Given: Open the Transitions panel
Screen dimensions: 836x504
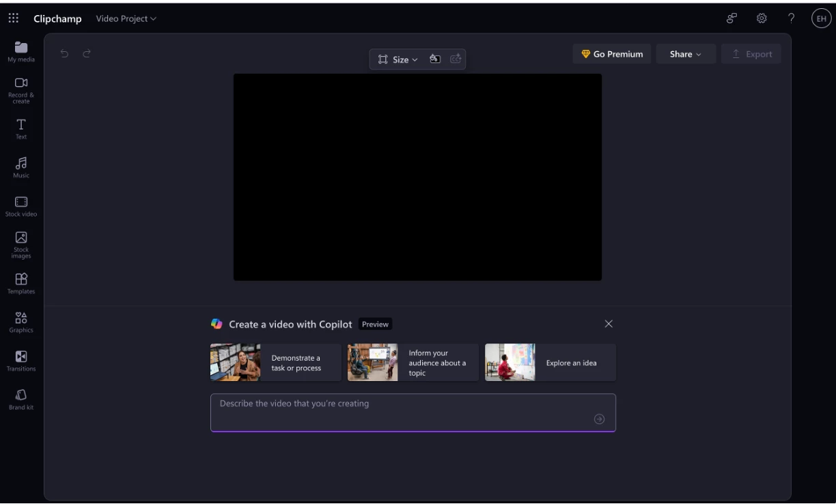Looking at the screenshot, I should (21, 361).
